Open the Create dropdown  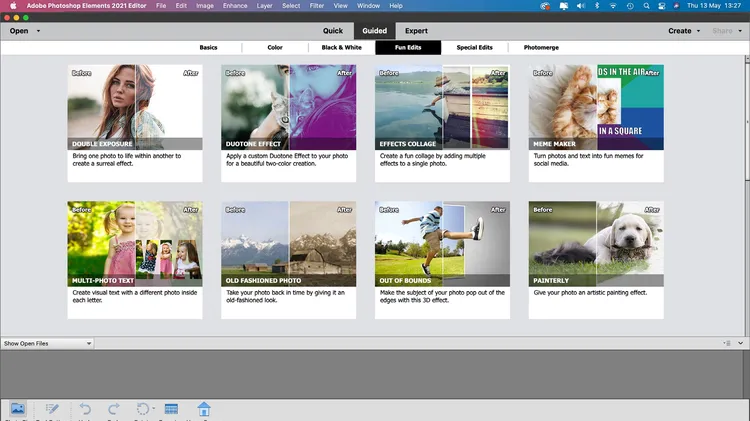(x=684, y=31)
